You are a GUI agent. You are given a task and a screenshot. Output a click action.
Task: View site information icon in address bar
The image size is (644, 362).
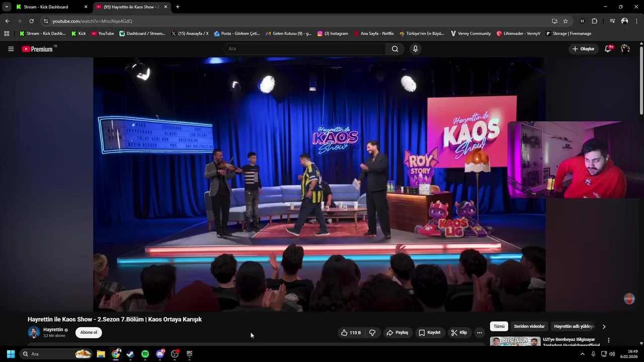tap(46, 21)
